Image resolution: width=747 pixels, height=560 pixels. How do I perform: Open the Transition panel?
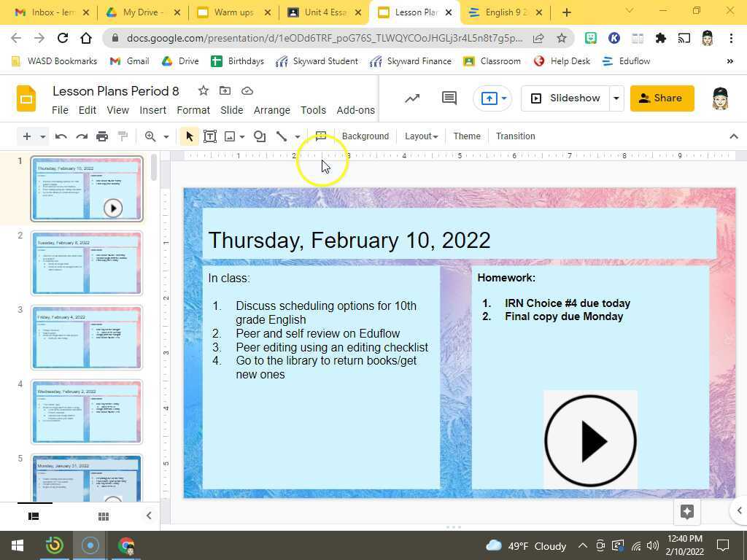click(x=516, y=136)
